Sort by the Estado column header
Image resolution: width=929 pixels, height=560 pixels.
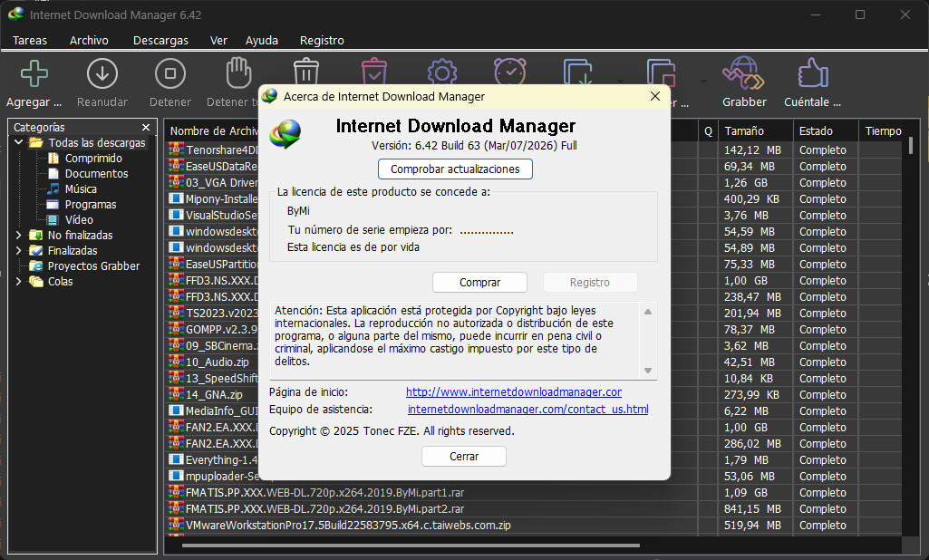coord(826,131)
